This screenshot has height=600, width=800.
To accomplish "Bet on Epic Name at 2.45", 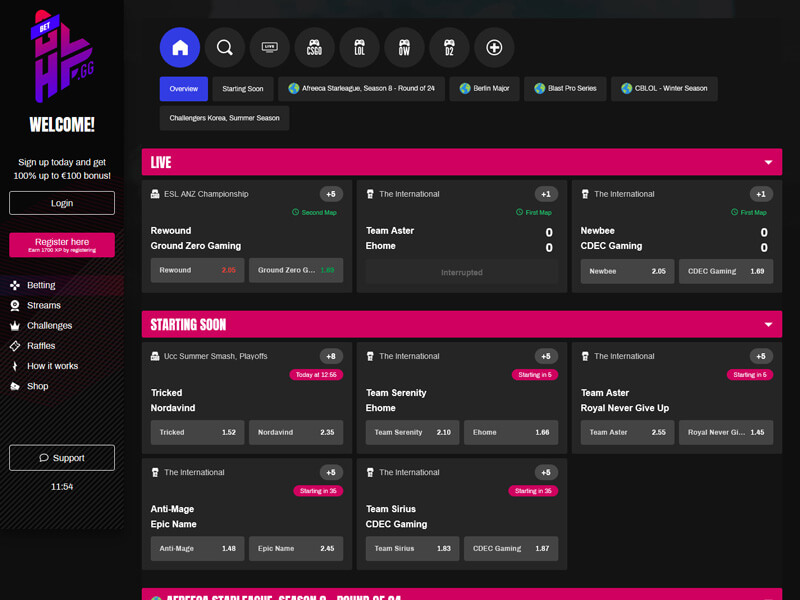I will [x=296, y=548].
